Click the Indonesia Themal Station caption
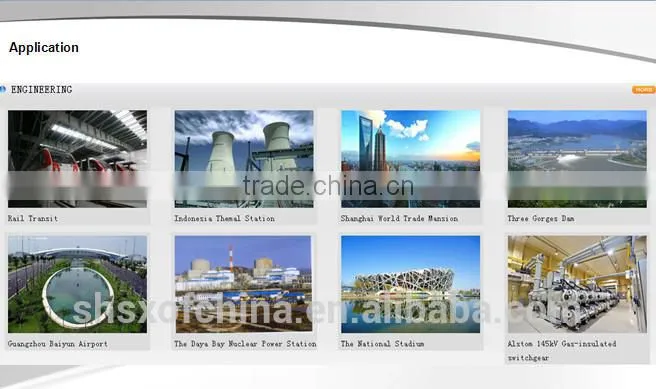656x389 pixels. (x=225, y=218)
